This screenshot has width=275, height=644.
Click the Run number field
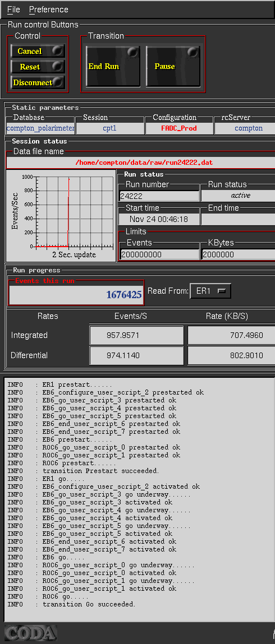pyautogui.click(x=159, y=196)
